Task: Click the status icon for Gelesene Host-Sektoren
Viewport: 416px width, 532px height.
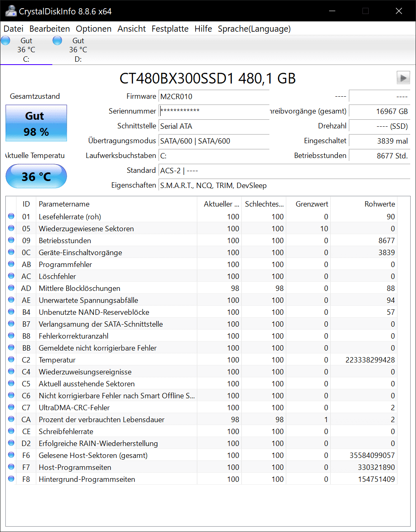Action: click(11, 455)
